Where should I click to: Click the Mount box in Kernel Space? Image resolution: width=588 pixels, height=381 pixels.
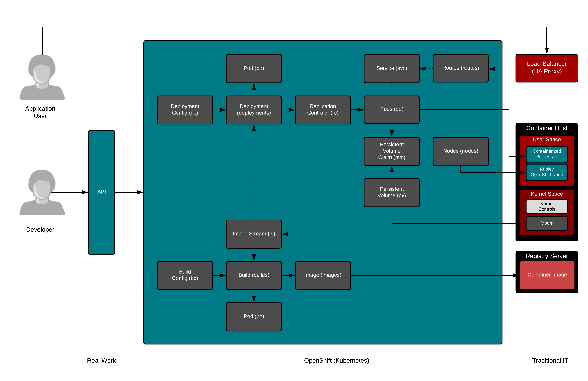click(x=547, y=223)
